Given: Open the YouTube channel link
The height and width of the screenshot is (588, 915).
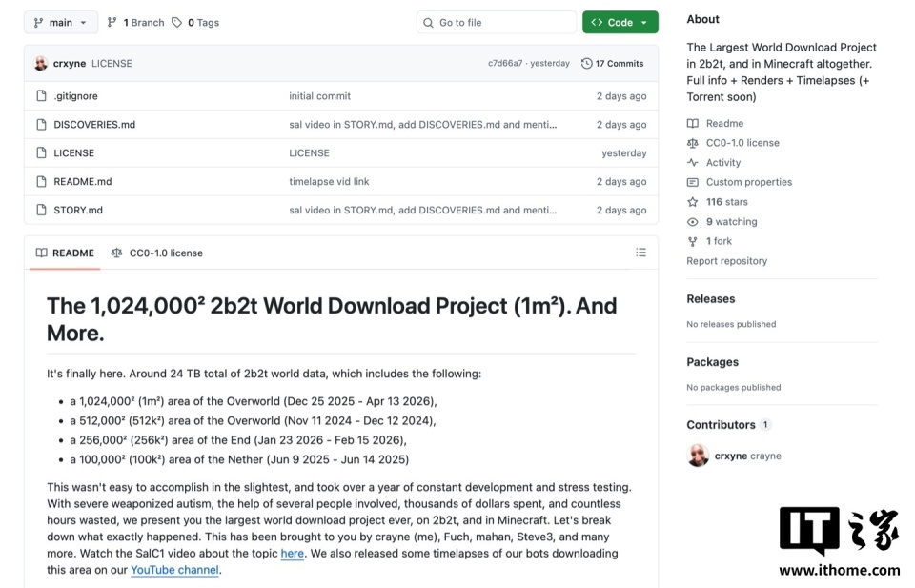Looking at the screenshot, I should [x=174, y=570].
